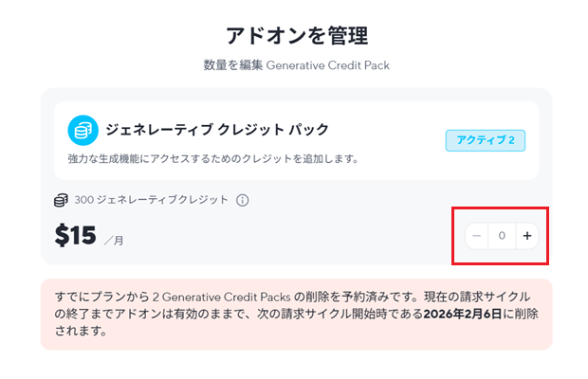This screenshot has width=588, height=379.
Task: Click the blue Generative Credit Pack coin icon
Action: (83, 130)
